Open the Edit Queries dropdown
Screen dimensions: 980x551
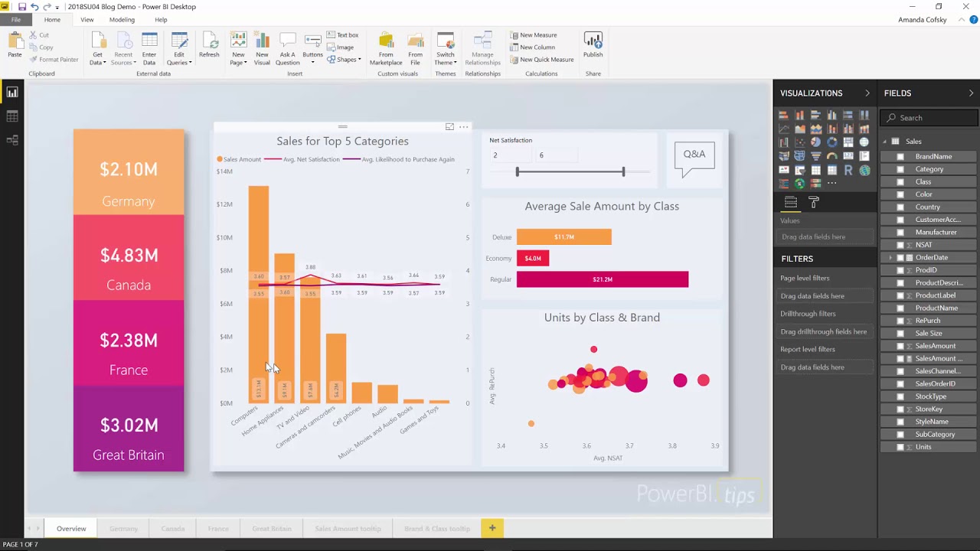(179, 59)
